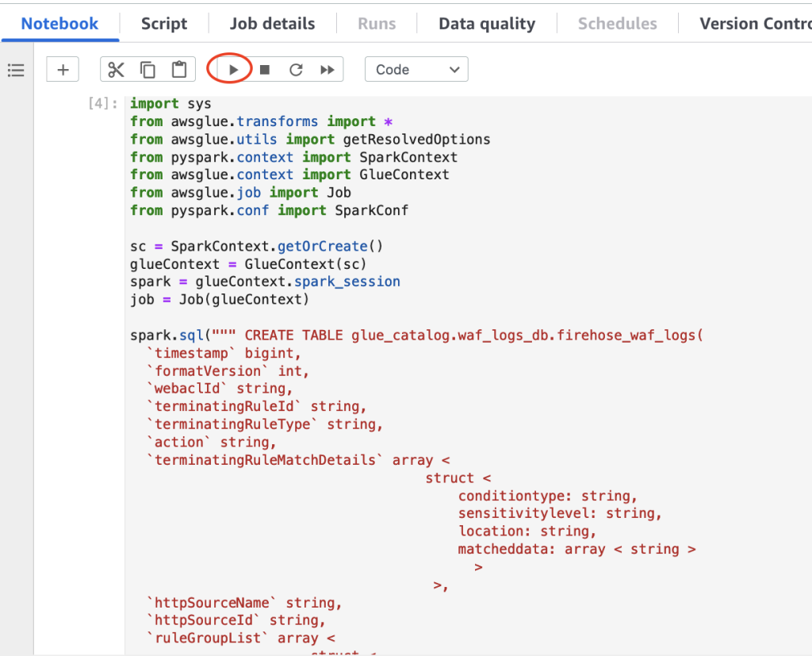
Task: Restart the kernel
Action: pos(296,70)
